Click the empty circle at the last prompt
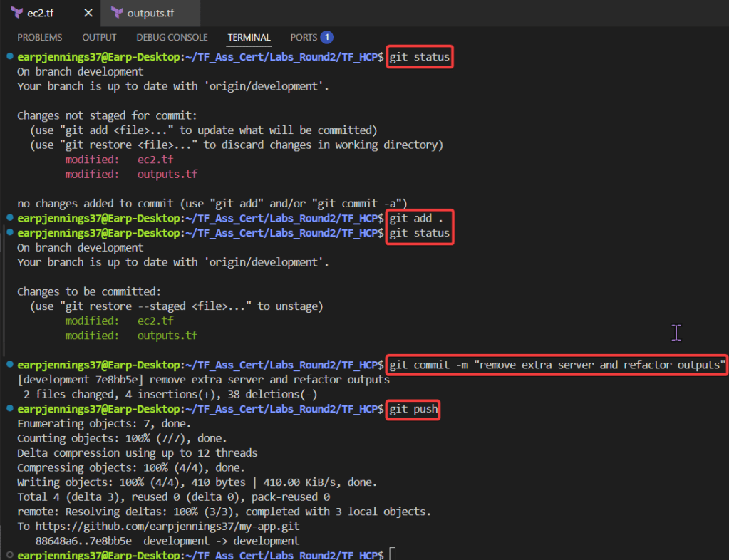729x560 pixels. point(9,554)
